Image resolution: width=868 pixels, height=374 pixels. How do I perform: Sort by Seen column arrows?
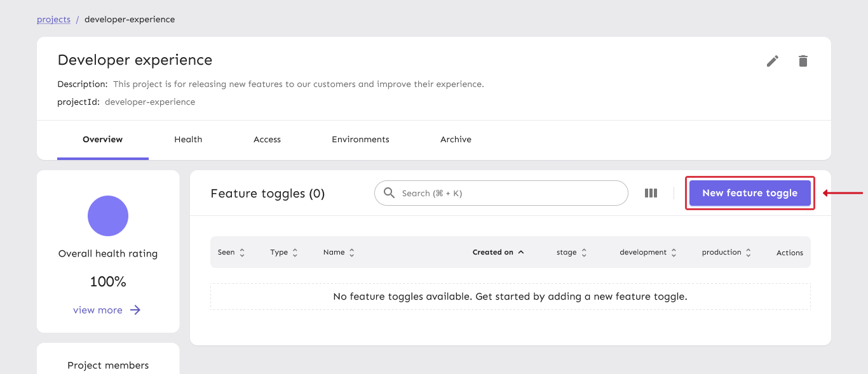coord(242,253)
